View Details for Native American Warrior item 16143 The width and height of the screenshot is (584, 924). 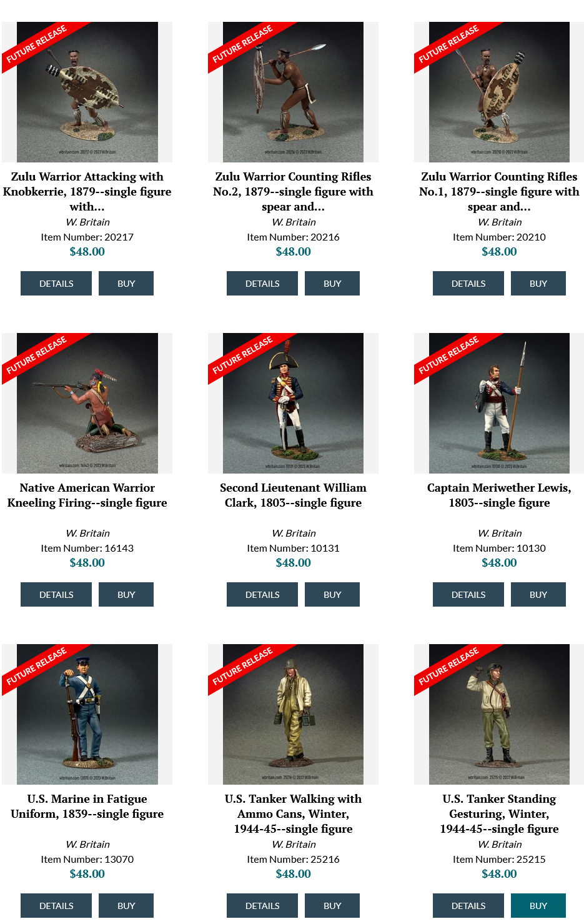click(x=56, y=594)
